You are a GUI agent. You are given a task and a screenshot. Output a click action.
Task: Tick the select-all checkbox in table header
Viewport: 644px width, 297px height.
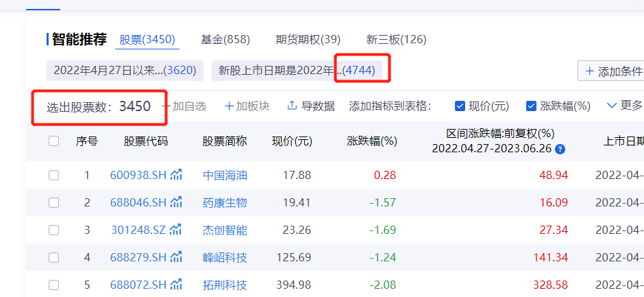click(x=54, y=141)
